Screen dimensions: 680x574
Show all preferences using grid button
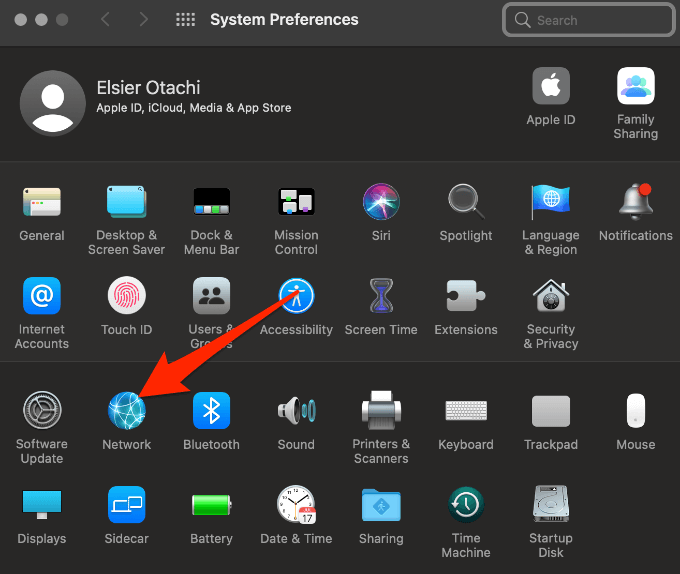[185, 20]
